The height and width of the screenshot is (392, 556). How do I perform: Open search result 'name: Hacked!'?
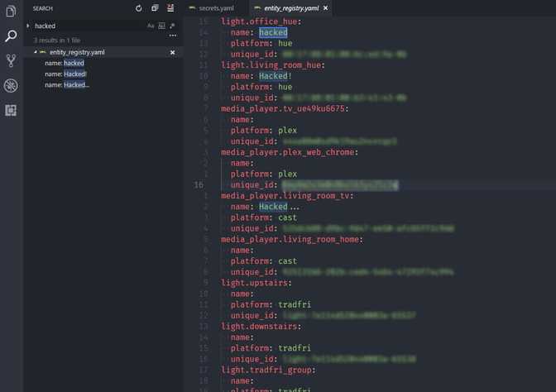tap(65, 74)
